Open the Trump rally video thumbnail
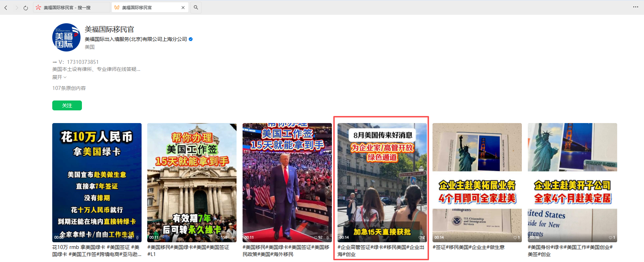This screenshot has height=262, width=644. click(287, 183)
